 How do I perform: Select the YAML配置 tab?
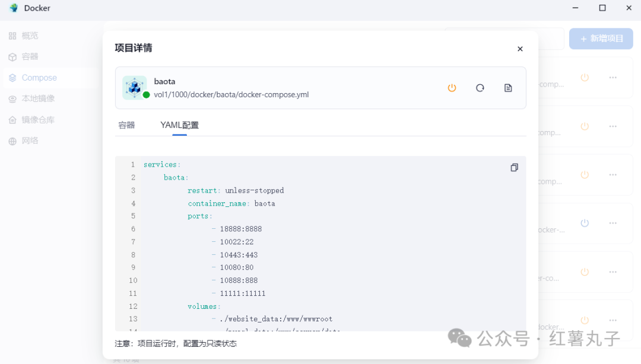point(179,125)
